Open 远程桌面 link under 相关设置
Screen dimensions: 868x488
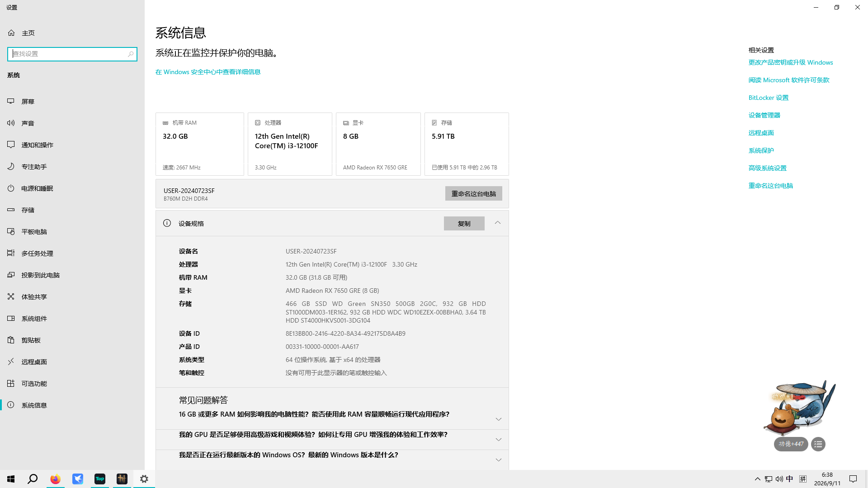pyautogui.click(x=761, y=133)
